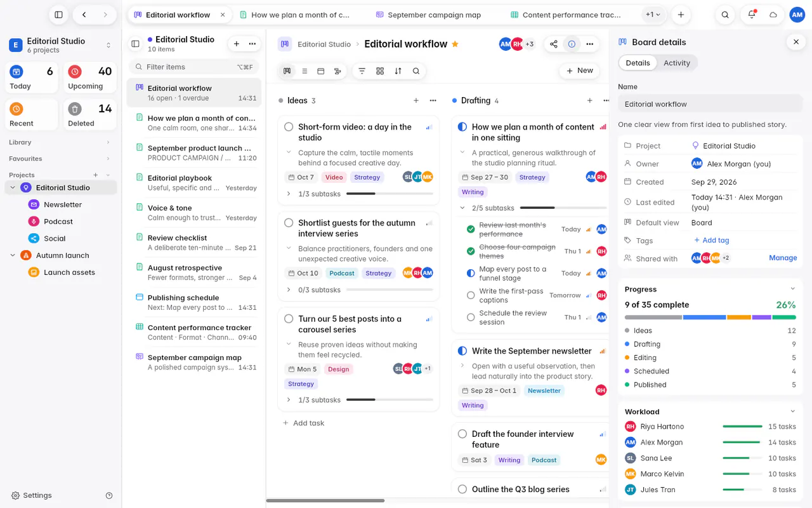
Task: Click the Name field 'Editorial workflow'
Action: (710, 104)
